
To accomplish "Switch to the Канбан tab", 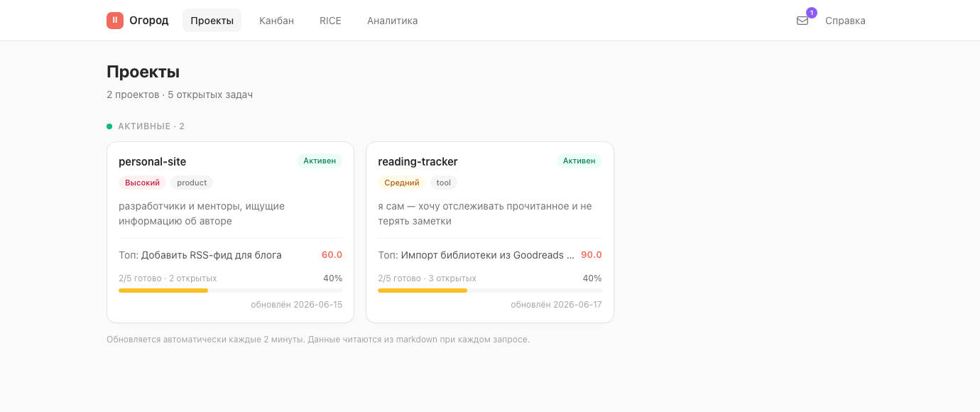I will [x=276, y=21].
